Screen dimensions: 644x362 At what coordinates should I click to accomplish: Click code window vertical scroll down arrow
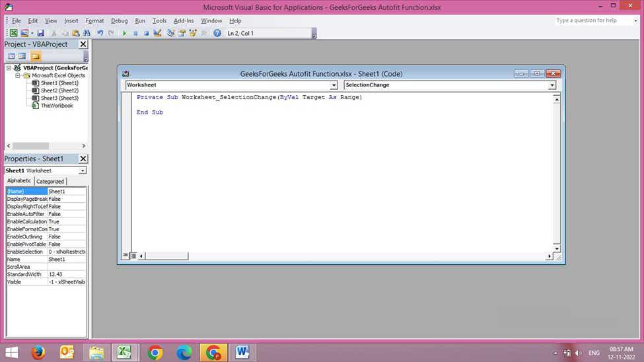click(557, 248)
